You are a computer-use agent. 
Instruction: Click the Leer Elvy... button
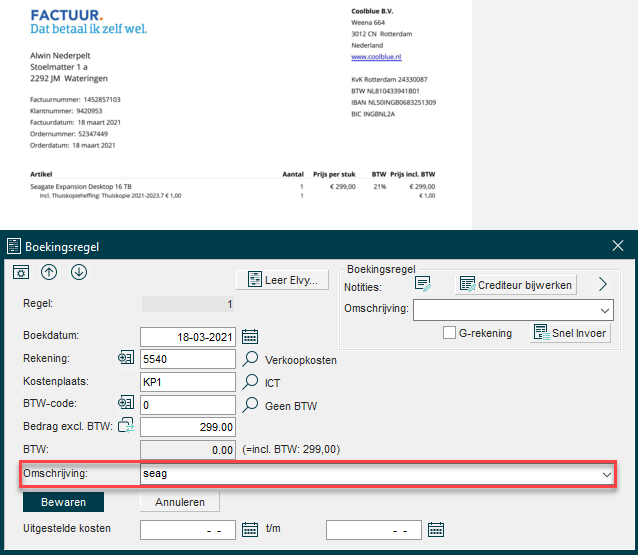[x=282, y=280]
